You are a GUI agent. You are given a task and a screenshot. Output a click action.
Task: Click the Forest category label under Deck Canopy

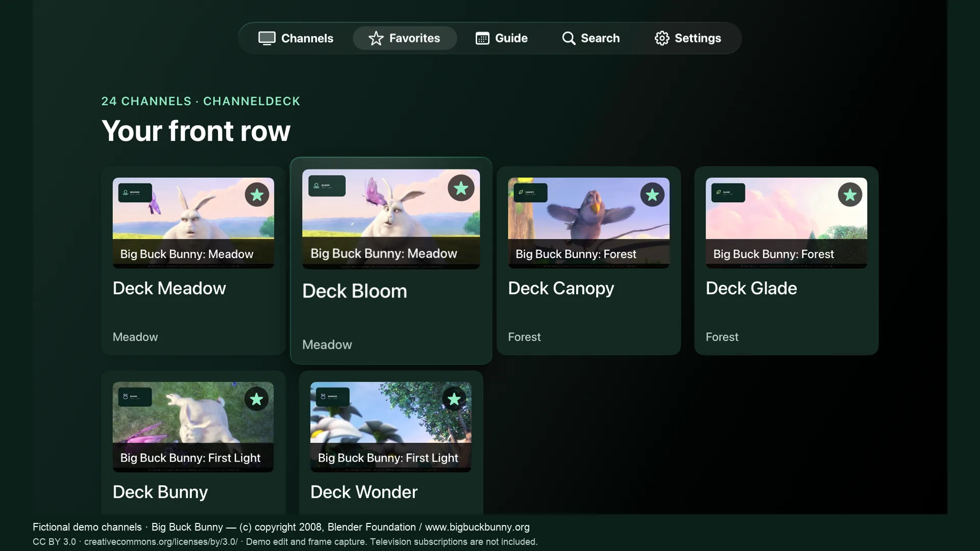pos(524,337)
